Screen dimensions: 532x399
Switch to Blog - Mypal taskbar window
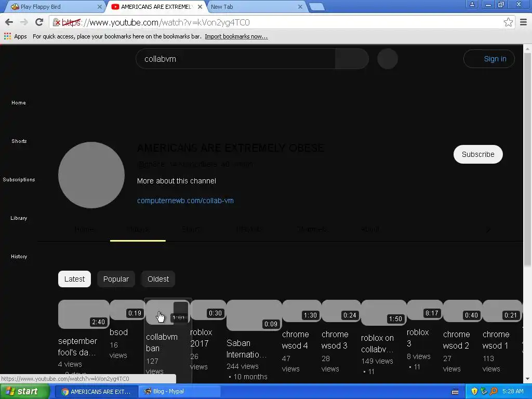pyautogui.click(x=179, y=391)
